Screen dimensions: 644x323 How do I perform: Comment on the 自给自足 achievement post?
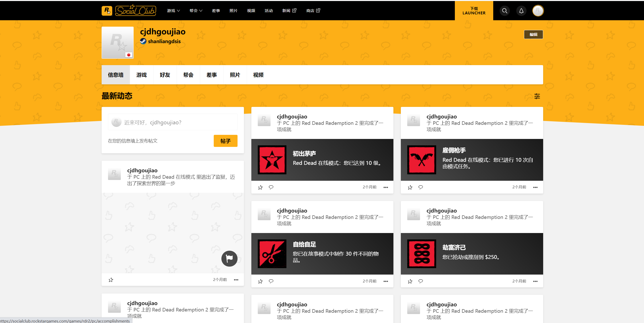(271, 281)
